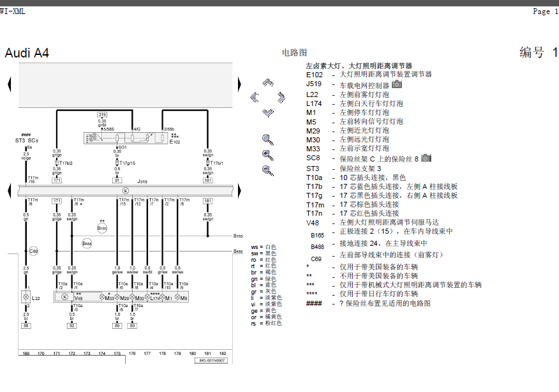Click the M1 parking light bulb label
The width and height of the screenshot is (559, 392).
pos(168,298)
